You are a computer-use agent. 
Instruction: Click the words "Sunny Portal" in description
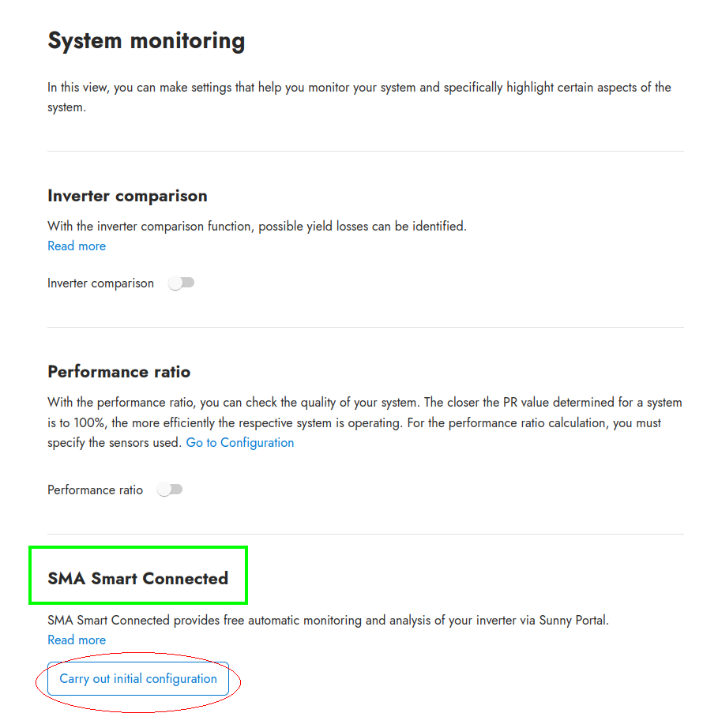[573, 620]
